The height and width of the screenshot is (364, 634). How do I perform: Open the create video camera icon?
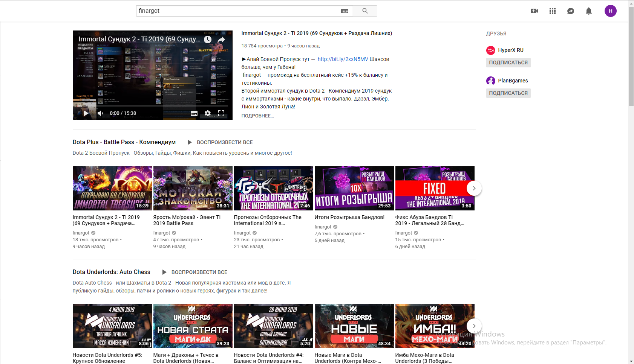click(x=534, y=11)
